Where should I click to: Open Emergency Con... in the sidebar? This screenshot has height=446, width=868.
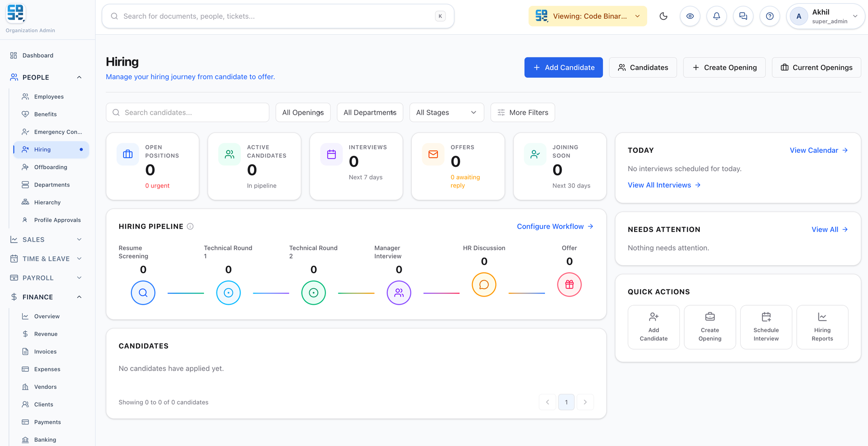[x=51, y=132]
